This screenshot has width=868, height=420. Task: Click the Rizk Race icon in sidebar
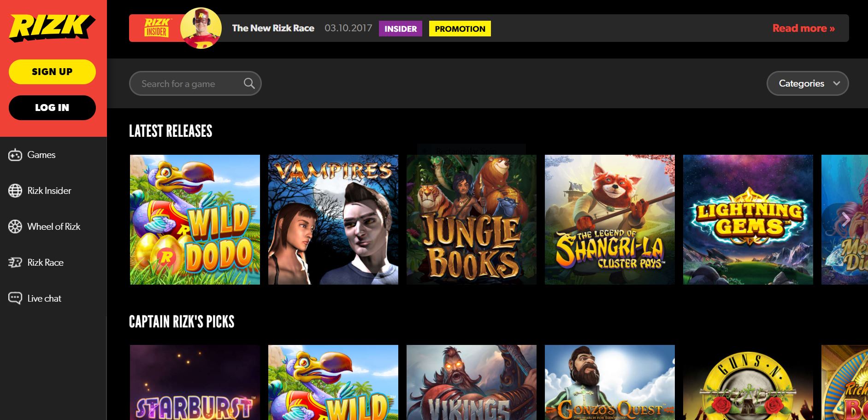click(x=15, y=262)
